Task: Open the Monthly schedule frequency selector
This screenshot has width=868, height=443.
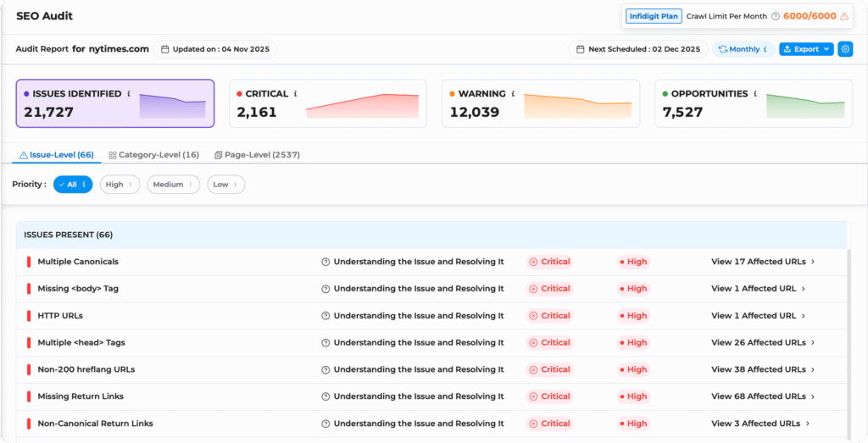Action: click(743, 49)
